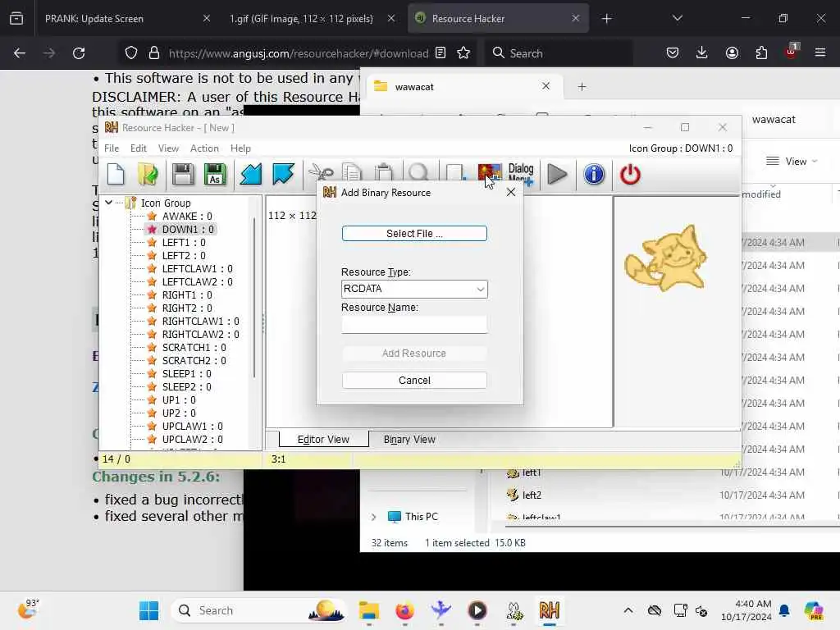Close the Add Binary Resource dialog

point(511,192)
